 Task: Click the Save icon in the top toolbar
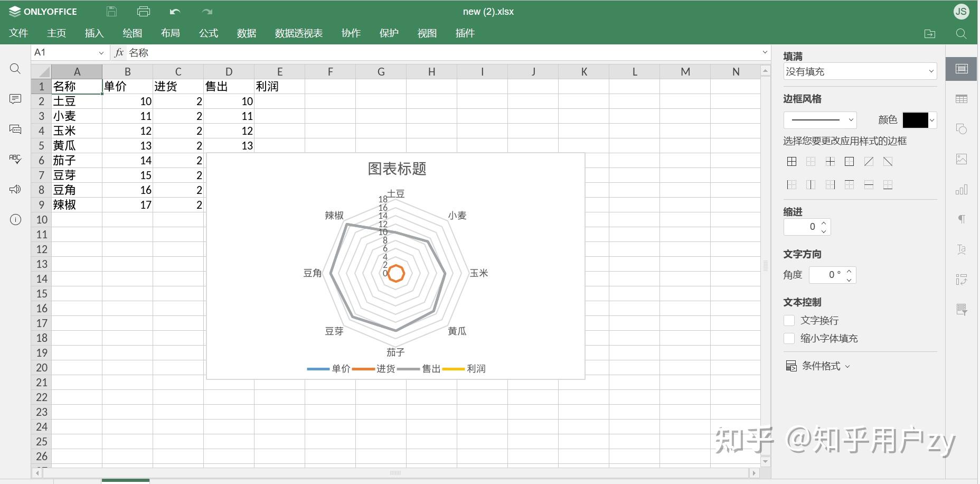[111, 11]
